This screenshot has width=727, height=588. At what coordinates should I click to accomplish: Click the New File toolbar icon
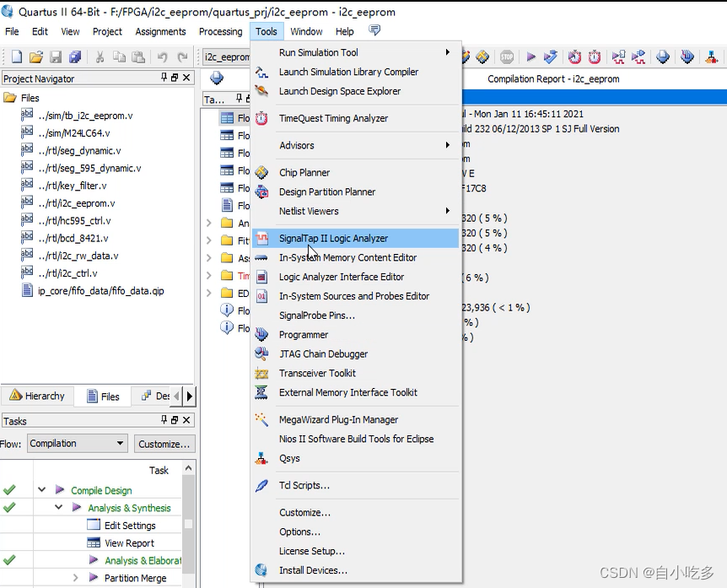(x=17, y=57)
